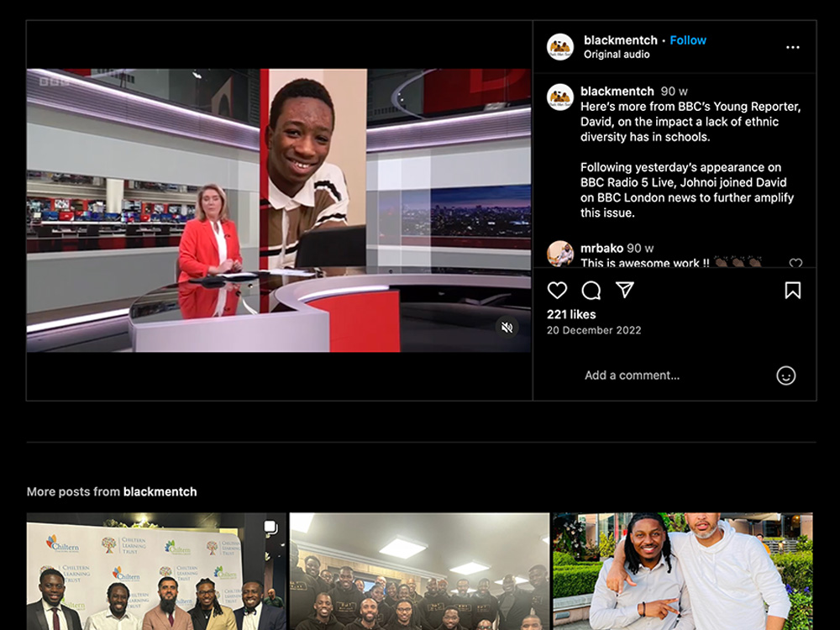Like mrbako's comment with the small heart
The width and height of the screenshot is (840, 630).
point(795,262)
